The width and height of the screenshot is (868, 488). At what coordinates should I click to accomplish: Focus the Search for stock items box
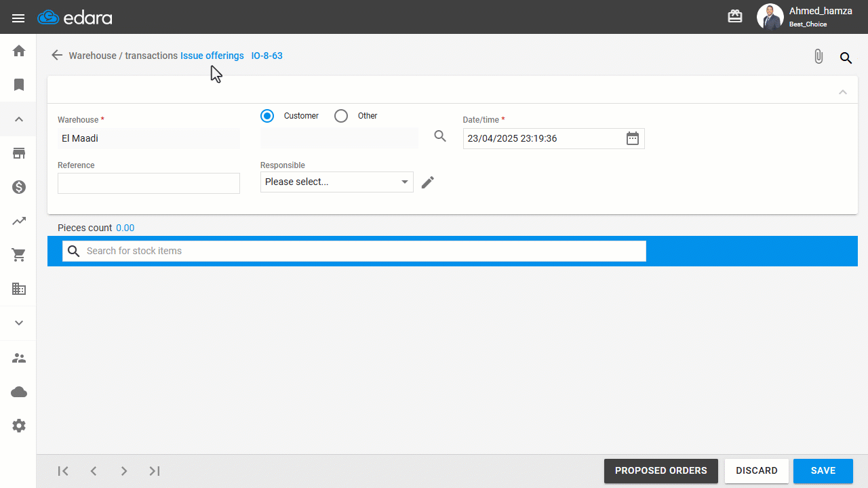(354, 251)
